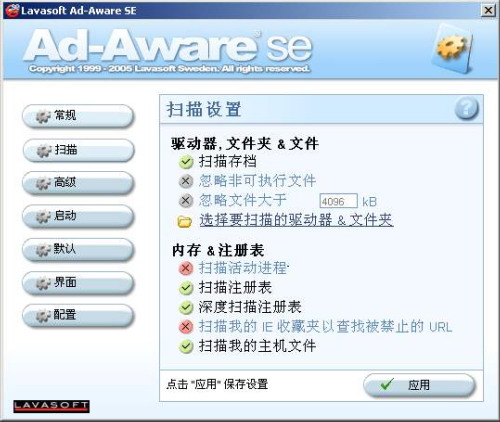The height and width of the screenshot is (422, 500).
Task: Click the gear icon on the 常规 button
Action: pyautogui.click(x=44, y=116)
